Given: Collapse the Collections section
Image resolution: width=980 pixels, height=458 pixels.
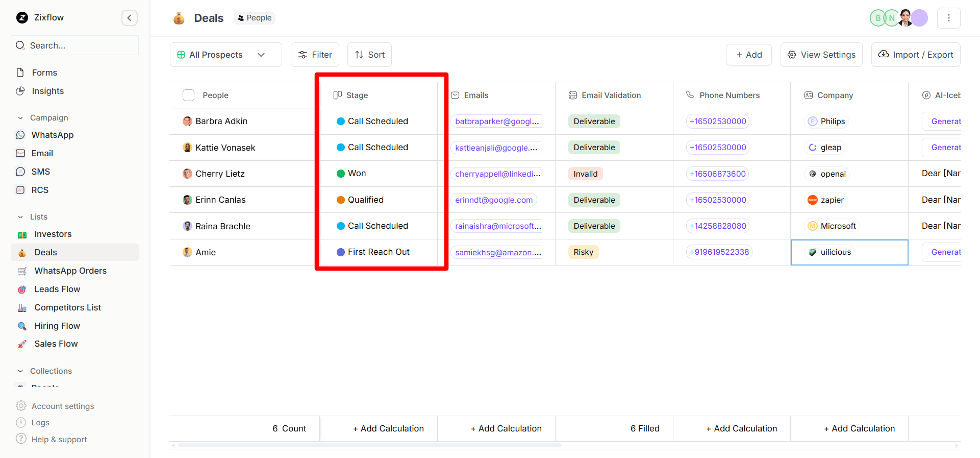Looking at the screenshot, I should [x=20, y=371].
